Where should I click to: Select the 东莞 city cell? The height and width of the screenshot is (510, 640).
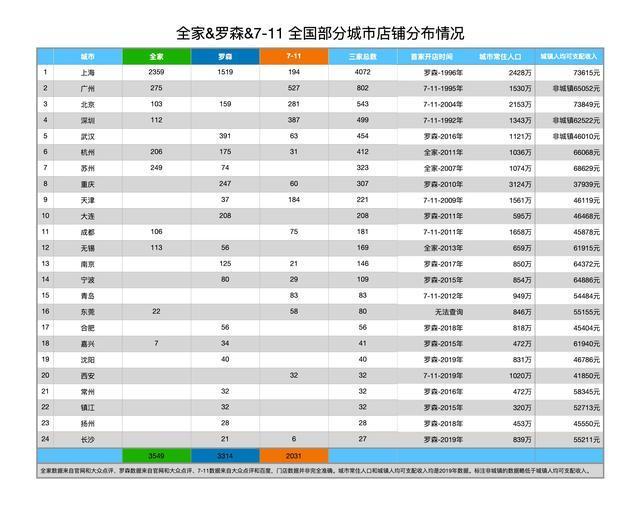pyautogui.click(x=87, y=312)
